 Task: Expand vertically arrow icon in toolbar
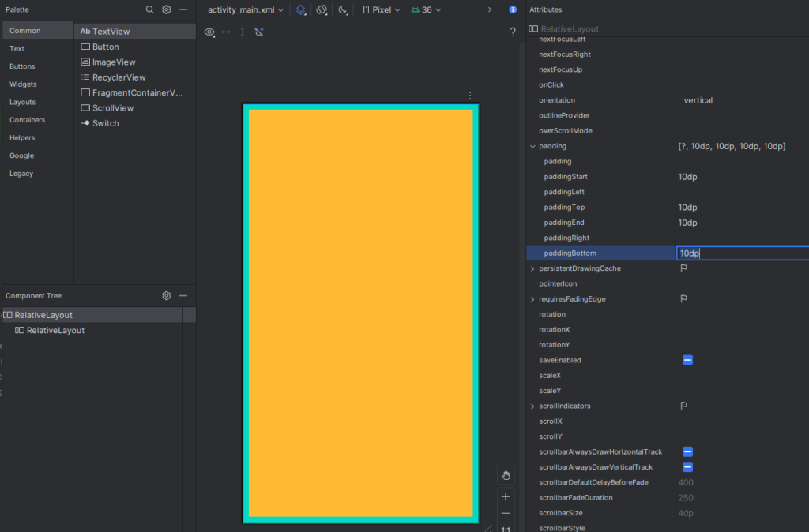click(x=243, y=32)
